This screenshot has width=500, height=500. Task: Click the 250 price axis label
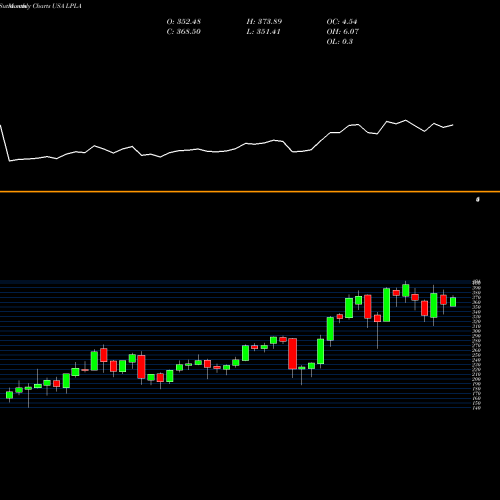(477, 355)
